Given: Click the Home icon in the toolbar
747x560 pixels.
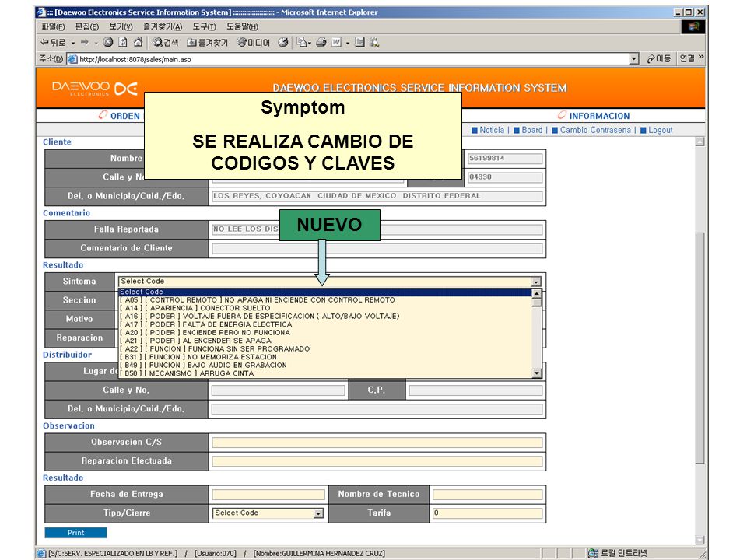Looking at the screenshot, I should [139, 42].
